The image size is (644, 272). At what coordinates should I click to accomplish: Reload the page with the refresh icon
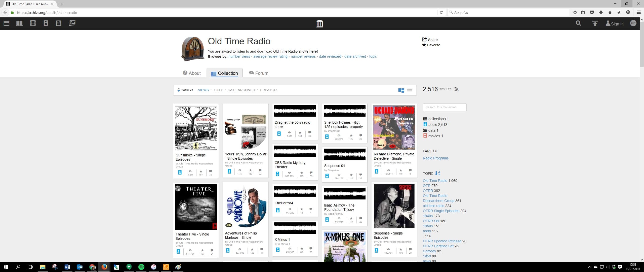tap(441, 12)
